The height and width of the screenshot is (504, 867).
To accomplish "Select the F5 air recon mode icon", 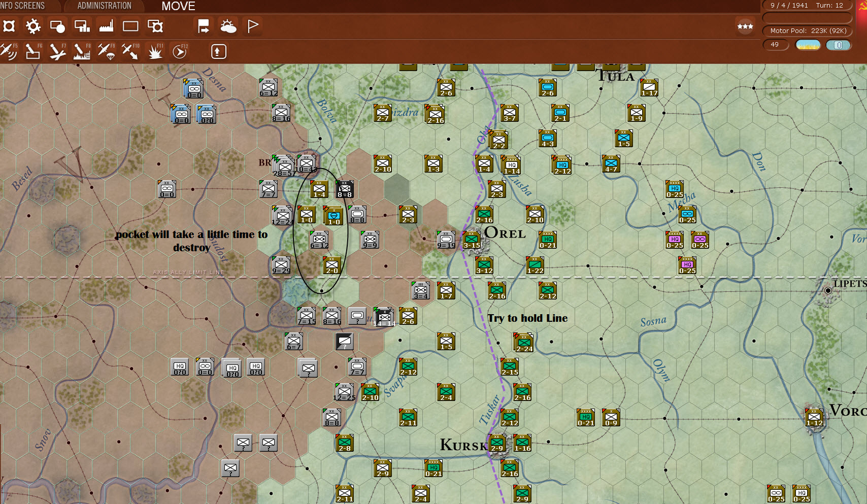I will coord(9,51).
